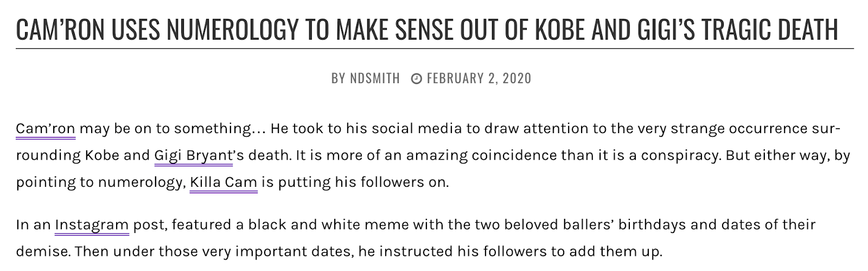Open the Cam'ron hyperlink
The width and height of the screenshot is (868, 271).
tap(45, 129)
